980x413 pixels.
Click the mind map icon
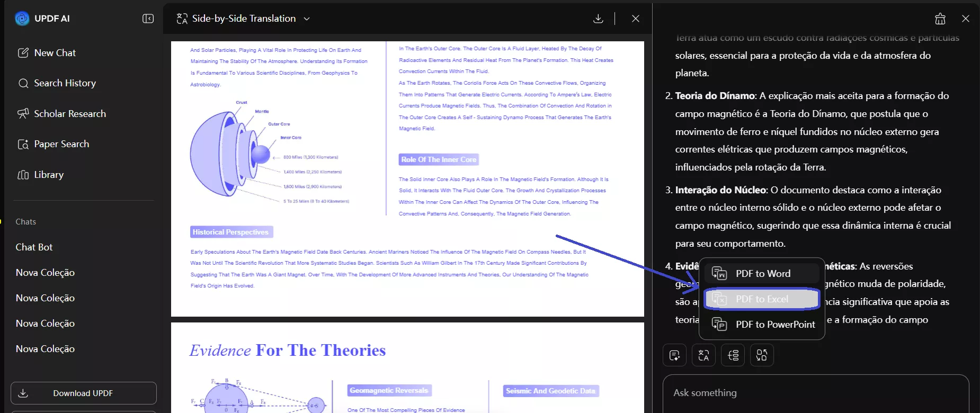click(733, 355)
